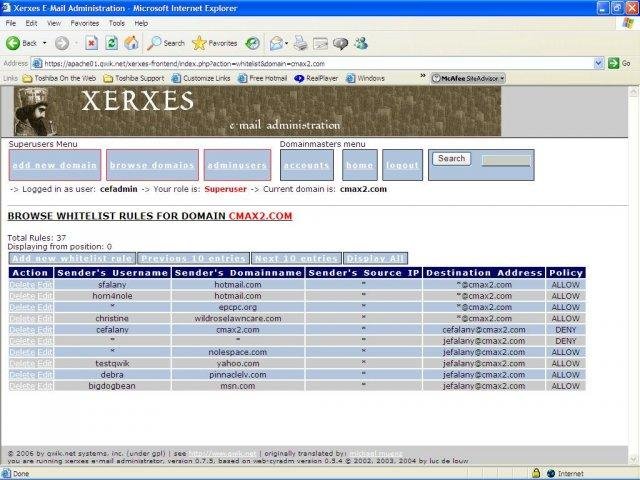Open the accounts menu button
This screenshot has width=640, height=480.
click(x=307, y=165)
